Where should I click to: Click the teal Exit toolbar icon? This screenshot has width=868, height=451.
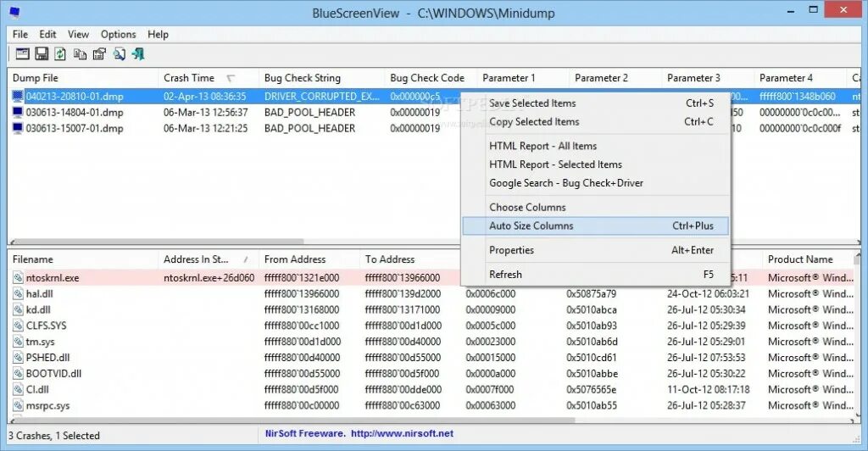click(x=138, y=53)
